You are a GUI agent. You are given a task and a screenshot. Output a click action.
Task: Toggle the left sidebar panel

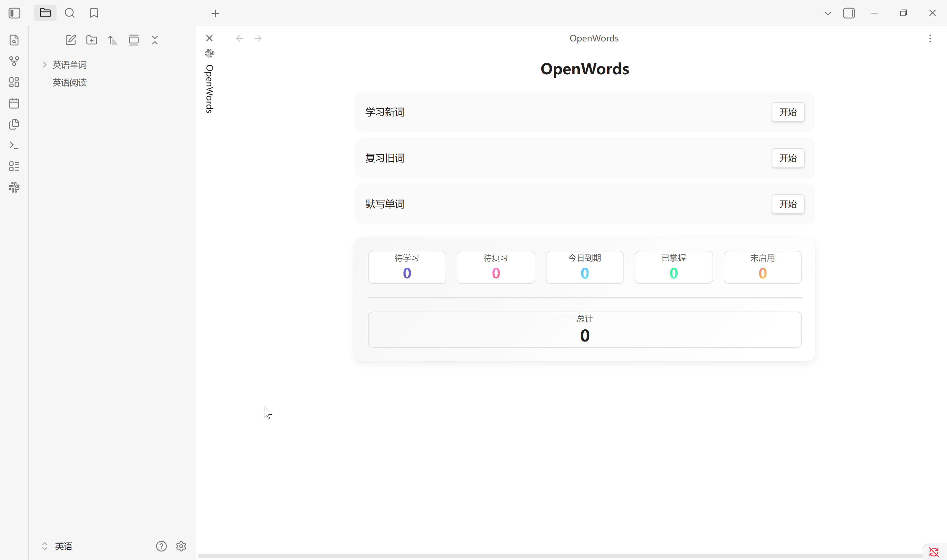14,13
